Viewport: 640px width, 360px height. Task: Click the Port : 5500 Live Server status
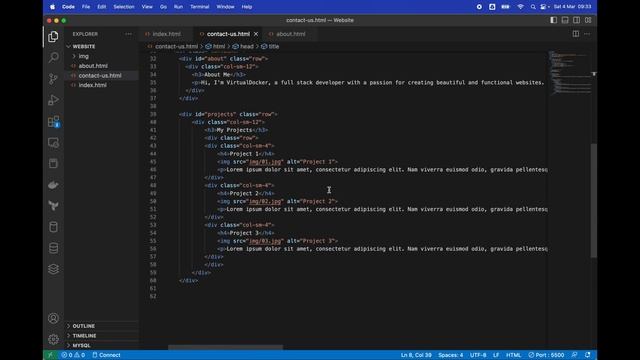pos(546,355)
